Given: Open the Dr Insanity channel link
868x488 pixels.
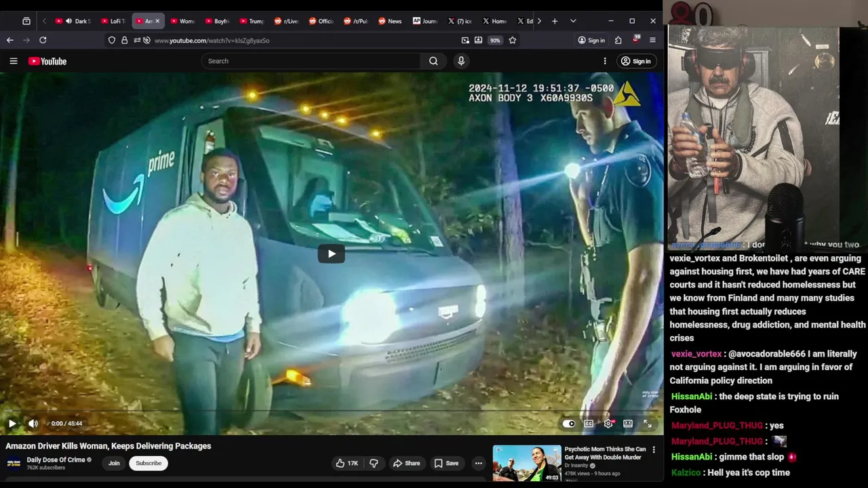Looking at the screenshot, I should pyautogui.click(x=578, y=466).
